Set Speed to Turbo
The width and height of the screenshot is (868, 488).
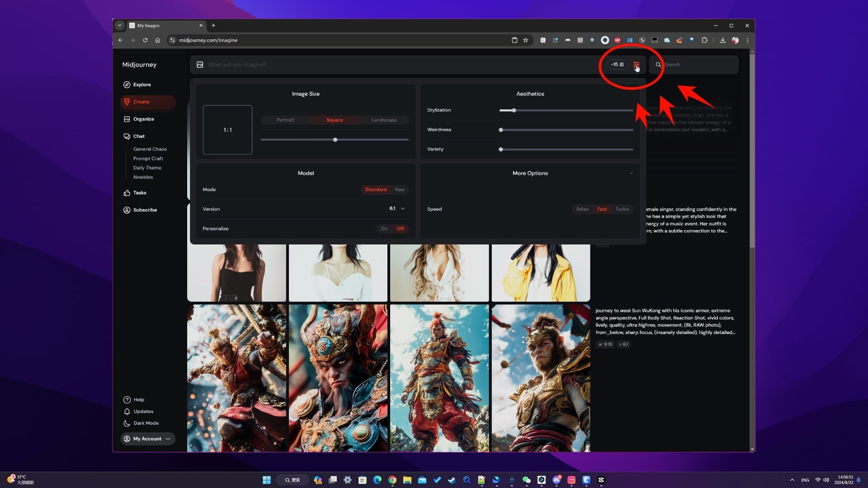622,209
